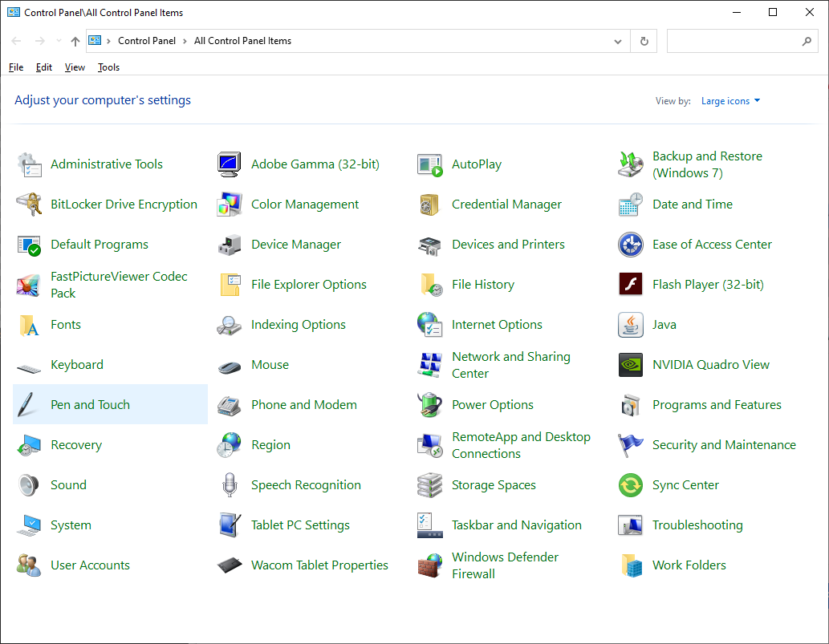
Task: Open the Wacom Tablet Properties icon
Action: 230,565
